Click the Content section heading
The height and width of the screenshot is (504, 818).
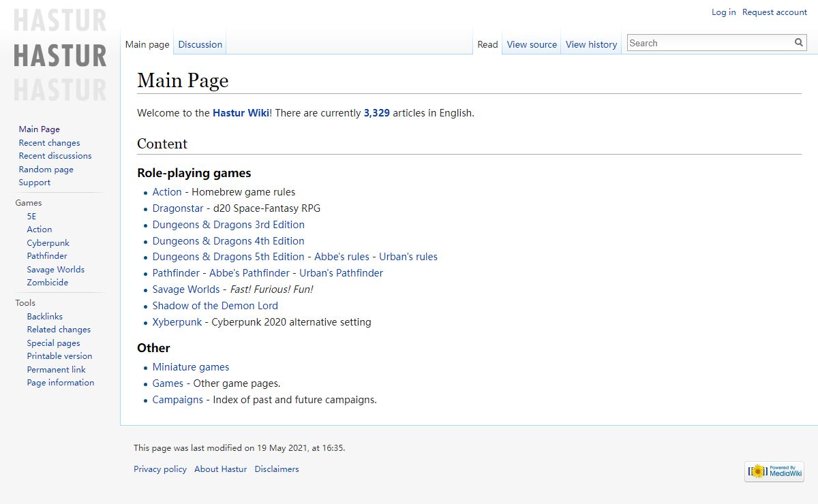(x=162, y=144)
